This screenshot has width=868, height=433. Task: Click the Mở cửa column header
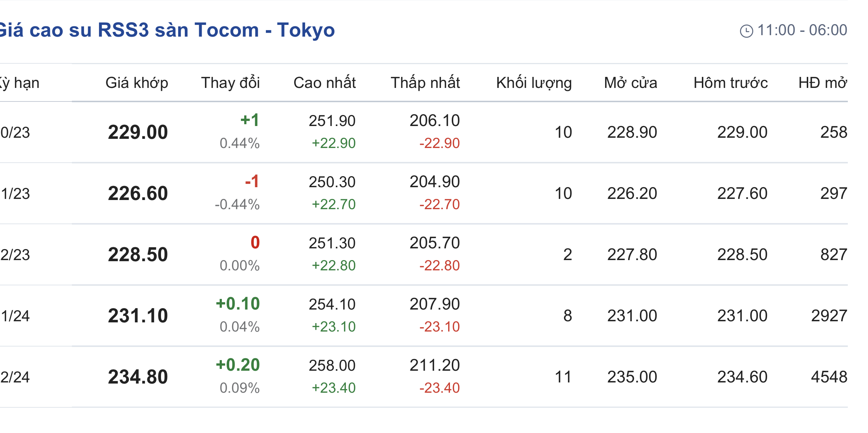[x=630, y=83]
